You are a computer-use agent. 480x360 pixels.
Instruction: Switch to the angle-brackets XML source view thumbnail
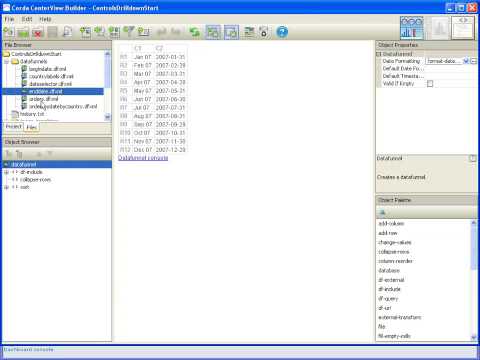(463, 28)
